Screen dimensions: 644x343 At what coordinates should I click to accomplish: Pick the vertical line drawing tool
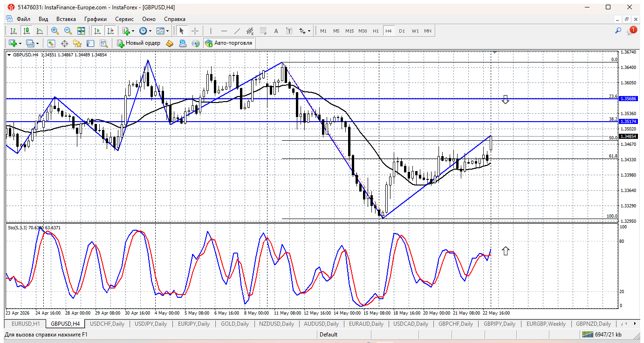click(x=211, y=31)
